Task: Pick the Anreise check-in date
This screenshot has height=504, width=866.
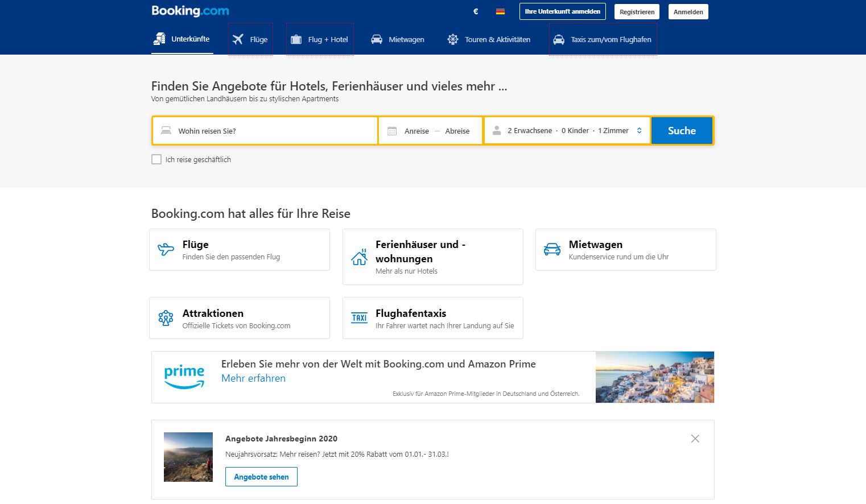Action: (x=416, y=131)
